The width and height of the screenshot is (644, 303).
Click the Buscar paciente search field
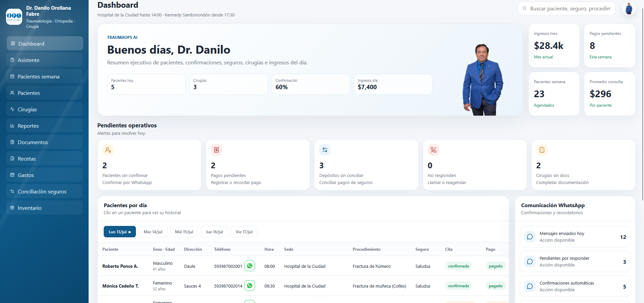coord(567,8)
